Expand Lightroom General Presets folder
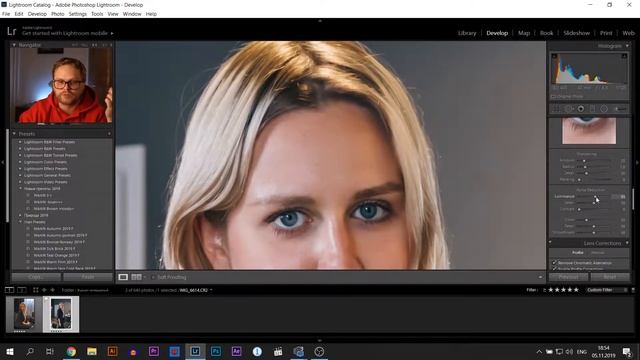The width and height of the screenshot is (640, 360). [x=20, y=175]
